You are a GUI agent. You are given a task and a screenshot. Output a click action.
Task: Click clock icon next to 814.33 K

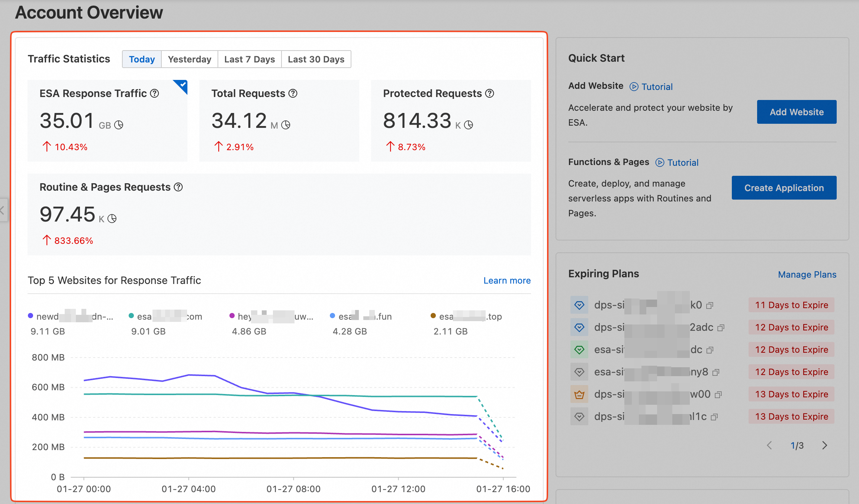469,125
